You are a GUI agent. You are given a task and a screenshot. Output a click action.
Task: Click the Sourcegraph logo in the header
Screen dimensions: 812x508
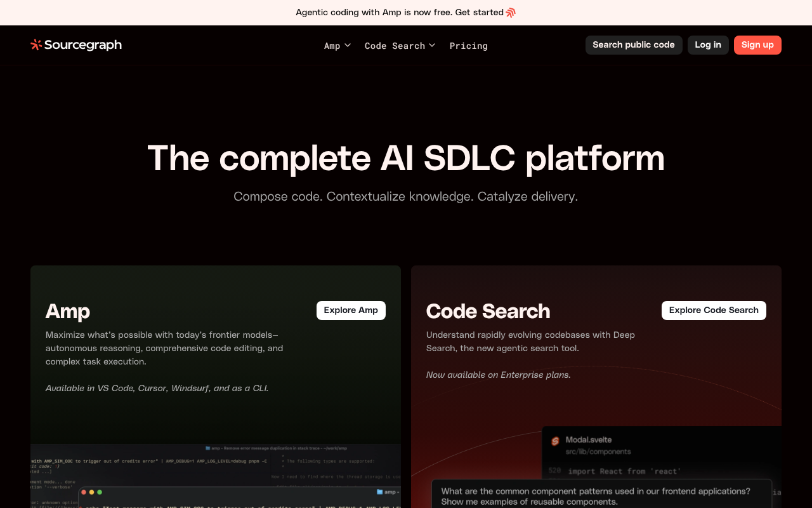pyautogui.click(x=76, y=44)
